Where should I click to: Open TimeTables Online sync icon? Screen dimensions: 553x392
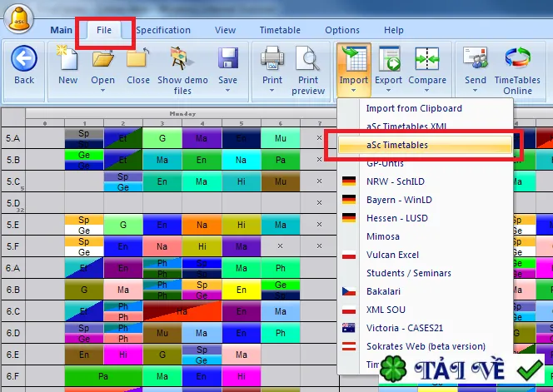[x=517, y=58]
